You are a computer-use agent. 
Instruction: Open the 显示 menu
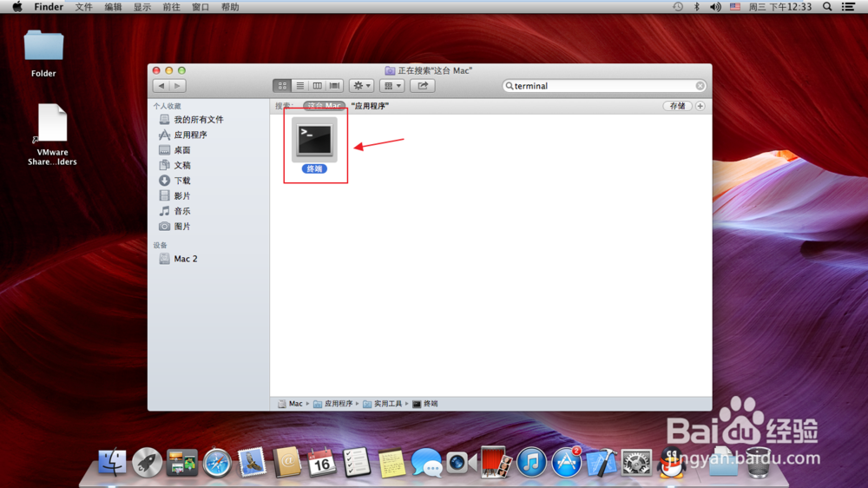pos(142,7)
